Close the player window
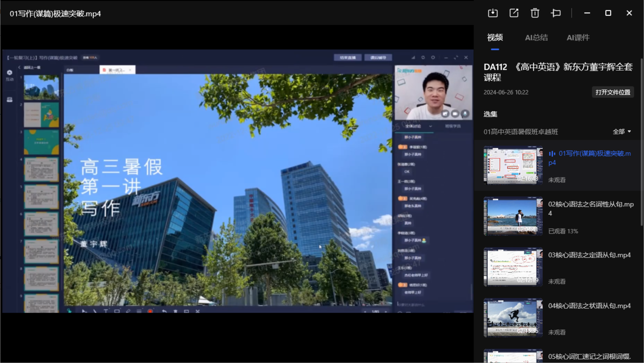The height and width of the screenshot is (363, 644). coord(629,13)
